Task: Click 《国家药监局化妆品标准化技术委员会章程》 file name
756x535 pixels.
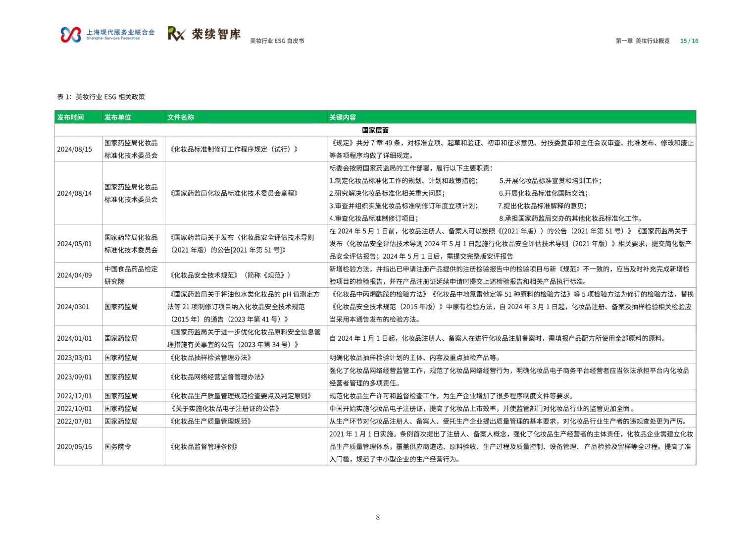Action: tap(234, 193)
